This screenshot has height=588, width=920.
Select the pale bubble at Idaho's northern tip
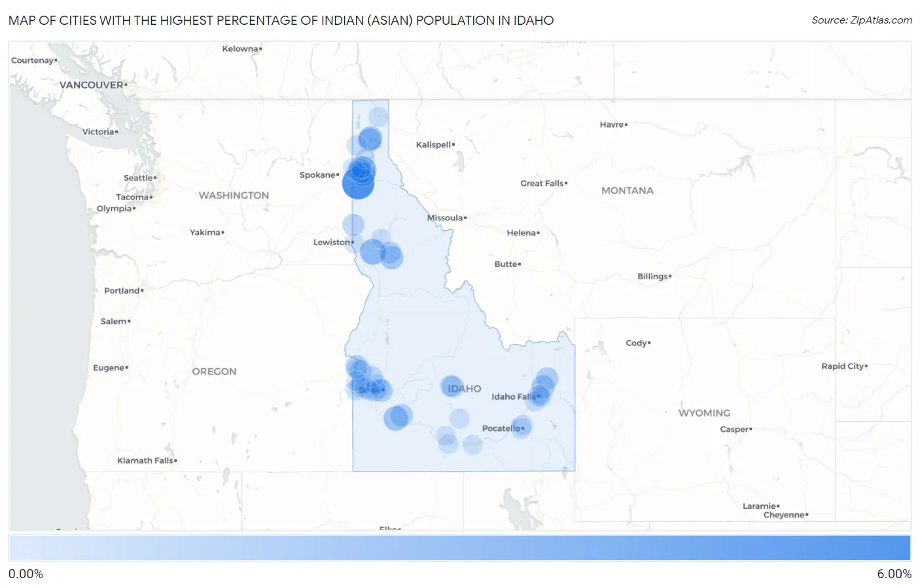pyautogui.click(x=378, y=117)
